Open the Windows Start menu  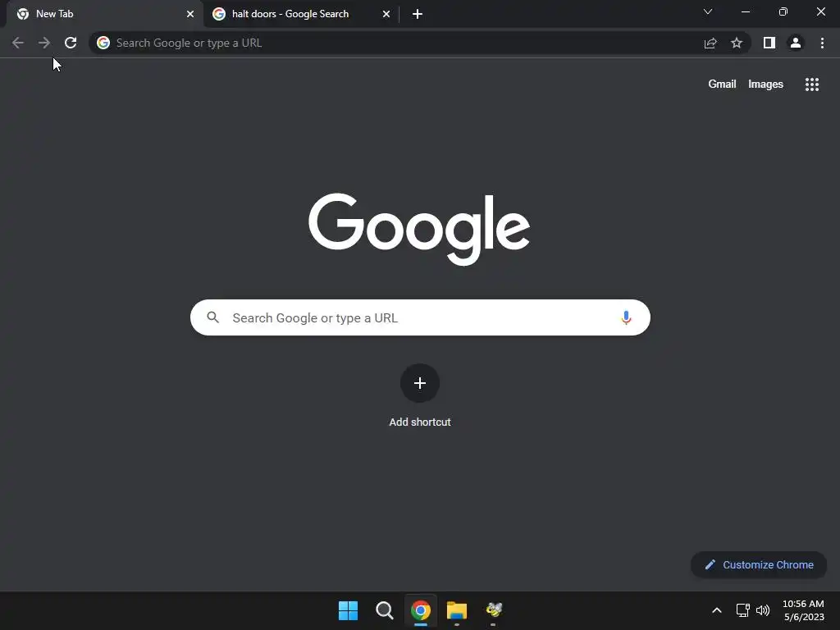(x=348, y=610)
